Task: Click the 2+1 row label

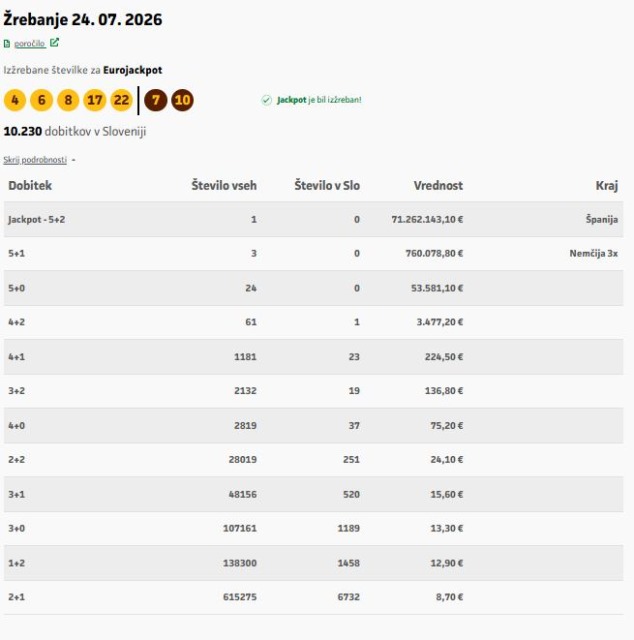Action: tap(17, 597)
